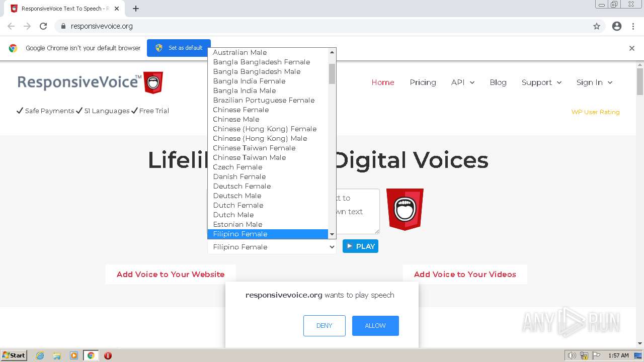
Task: Select Australian Male voice
Action: point(268,52)
